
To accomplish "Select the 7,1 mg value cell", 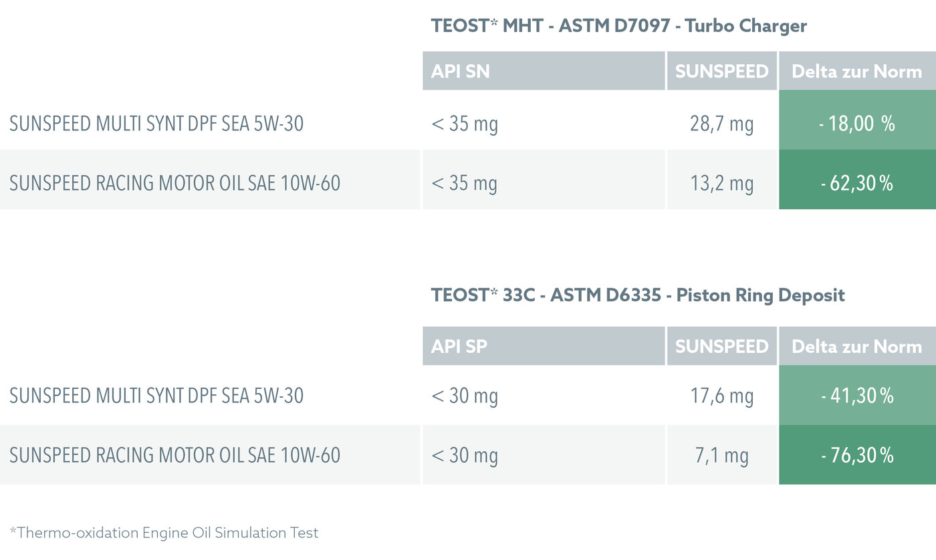I will tap(721, 456).
